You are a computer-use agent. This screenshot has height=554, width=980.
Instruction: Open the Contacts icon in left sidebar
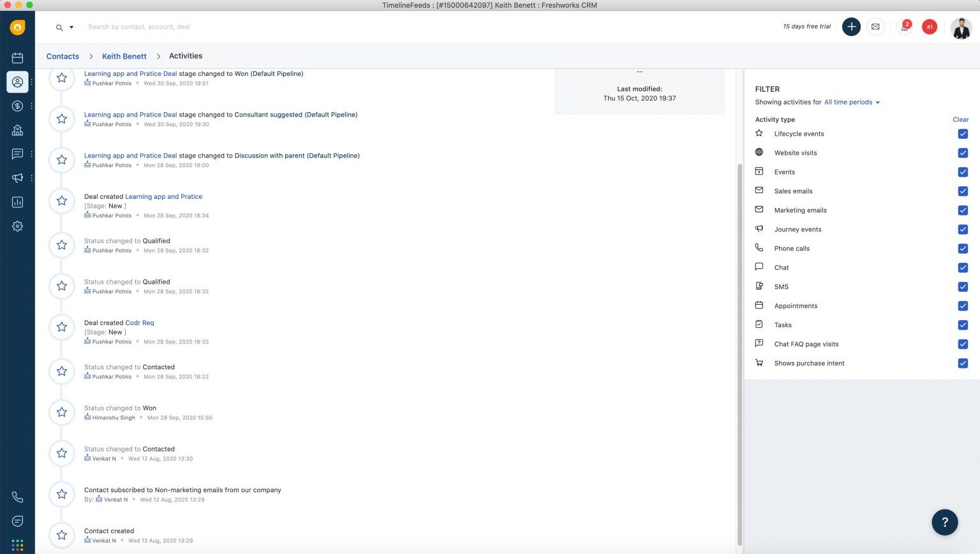click(x=17, y=82)
